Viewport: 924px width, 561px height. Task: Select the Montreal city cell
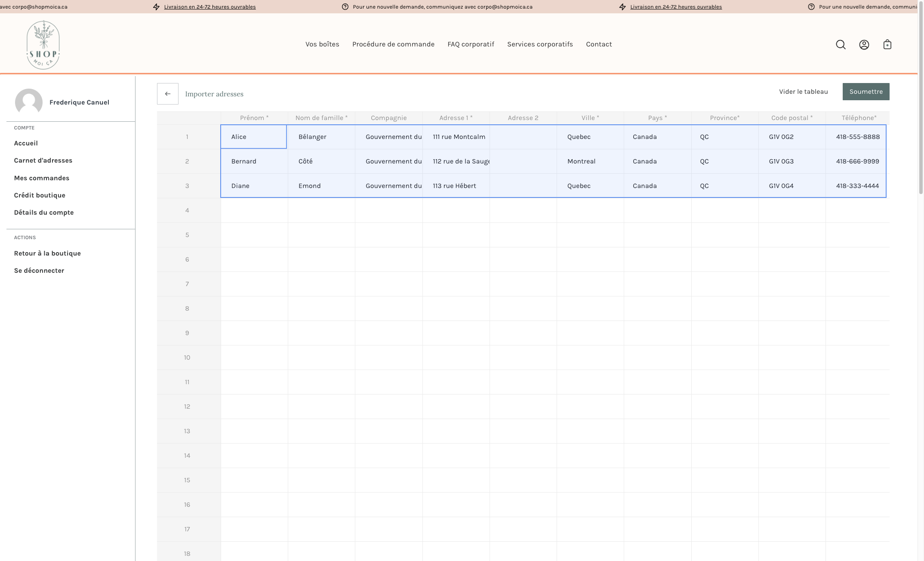coord(590,161)
